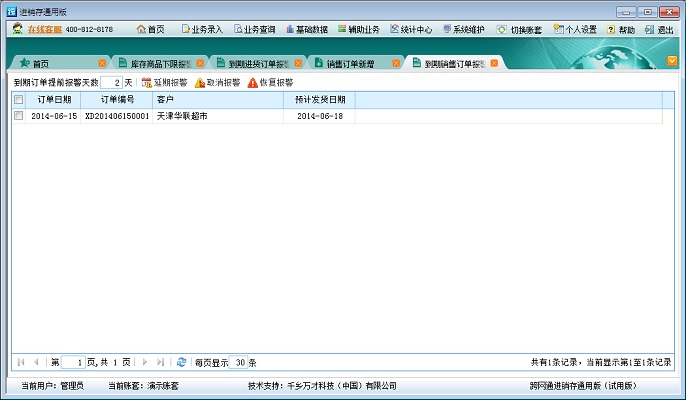Viewport: 686px width, 400px height.
Task: Close the 库存商品下限报警 tab
Action: tap(200, 63)
